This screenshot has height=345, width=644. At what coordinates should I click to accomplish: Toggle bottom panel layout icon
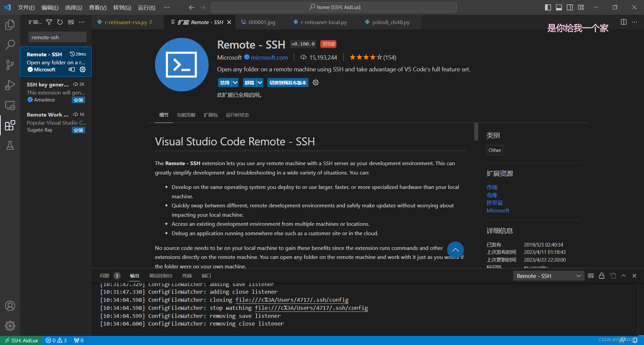(559, 7)
